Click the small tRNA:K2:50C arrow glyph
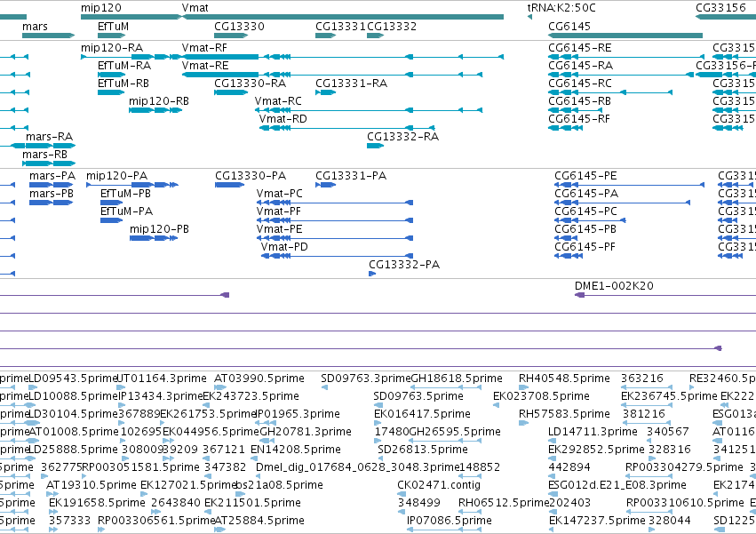Screen dimensions: 756x534 pos(529,17)
